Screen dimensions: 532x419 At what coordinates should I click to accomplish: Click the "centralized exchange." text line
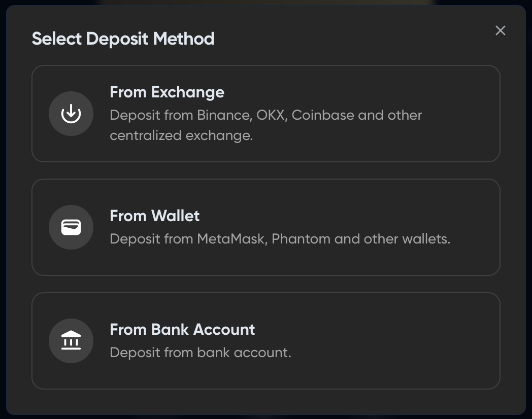[x=181, y=136]
